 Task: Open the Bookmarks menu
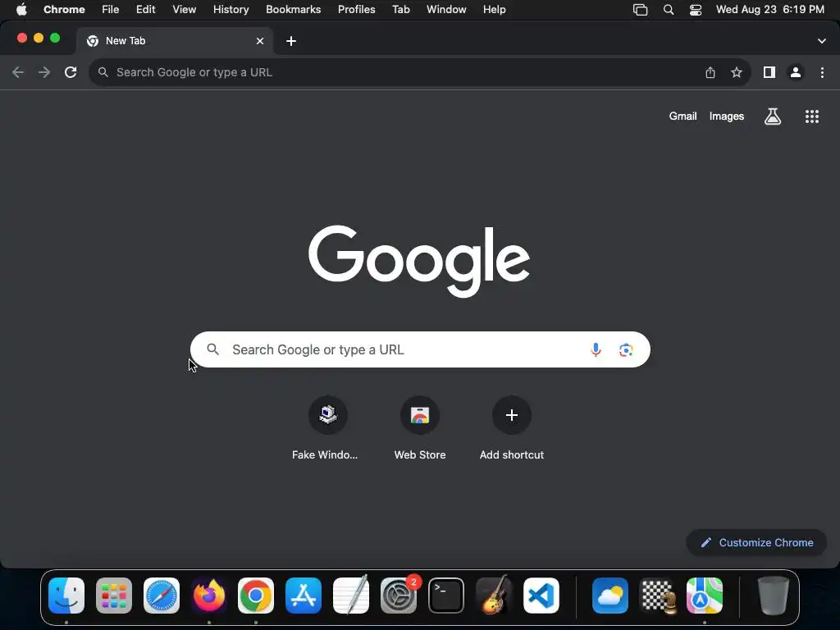(x=293, y=10)
